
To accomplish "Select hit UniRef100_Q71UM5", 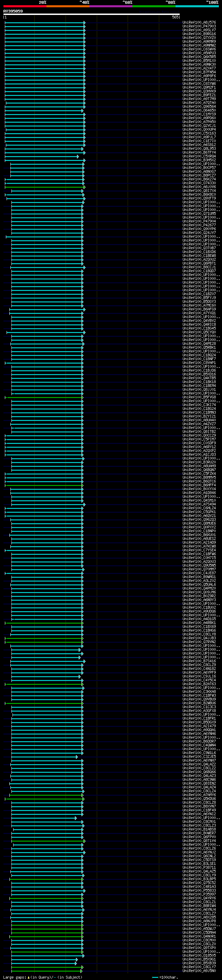I will click(x=199, y=213).
